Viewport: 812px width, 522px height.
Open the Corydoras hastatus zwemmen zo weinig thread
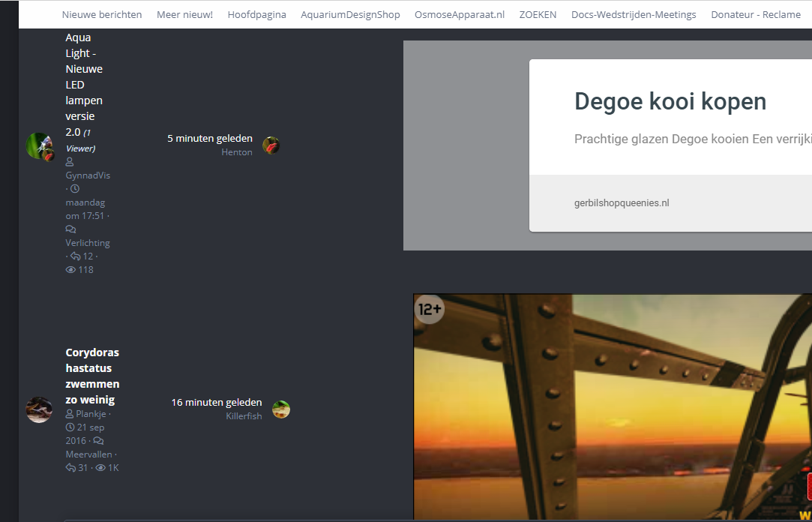point(92,376)
